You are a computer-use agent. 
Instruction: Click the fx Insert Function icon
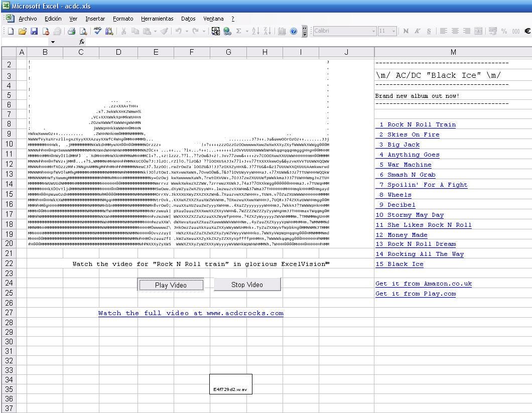click(x=81, y=42)
